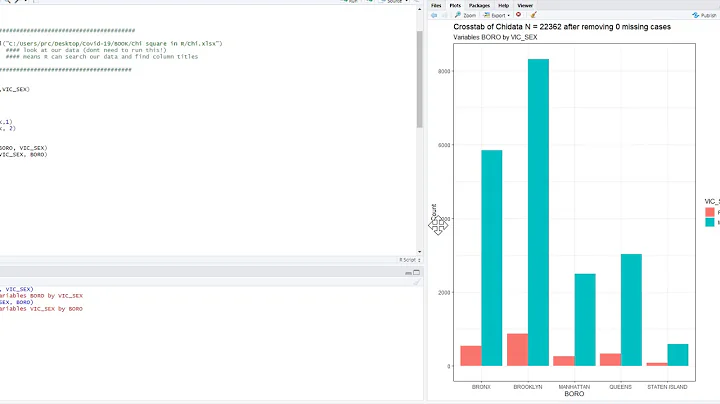720x404 pixels.
Task: Click the red female legend swatch
Action: (x=710, y=212)
